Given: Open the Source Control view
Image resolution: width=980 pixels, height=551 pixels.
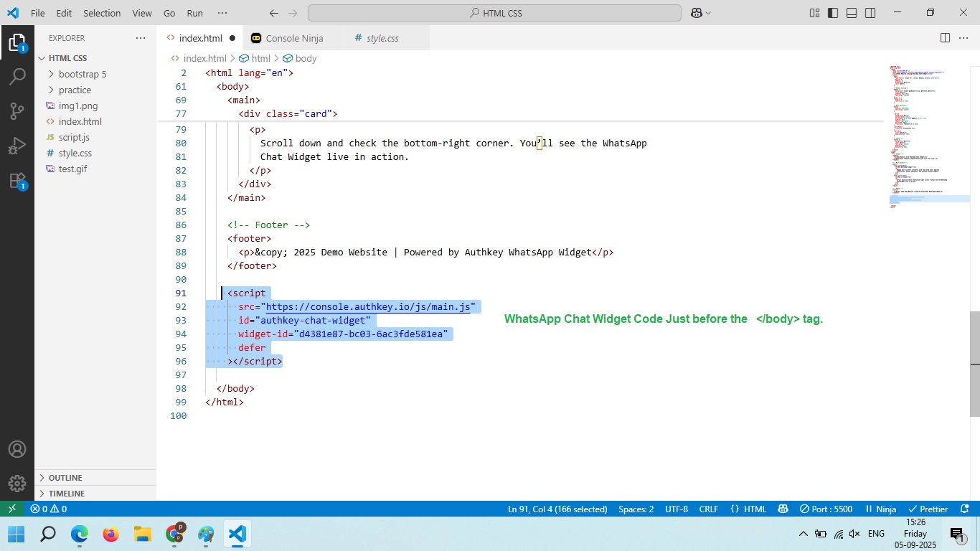Looking at the screenshot, I should click(x=17, y=111).
